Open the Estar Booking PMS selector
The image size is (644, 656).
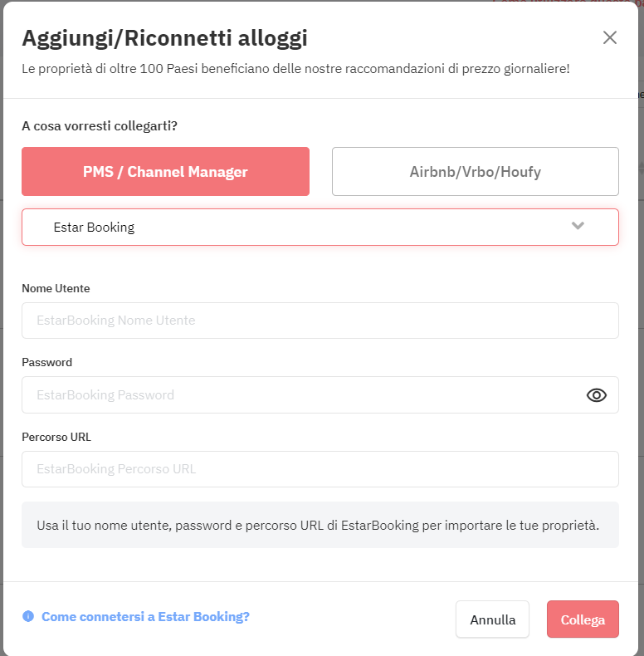320,228
